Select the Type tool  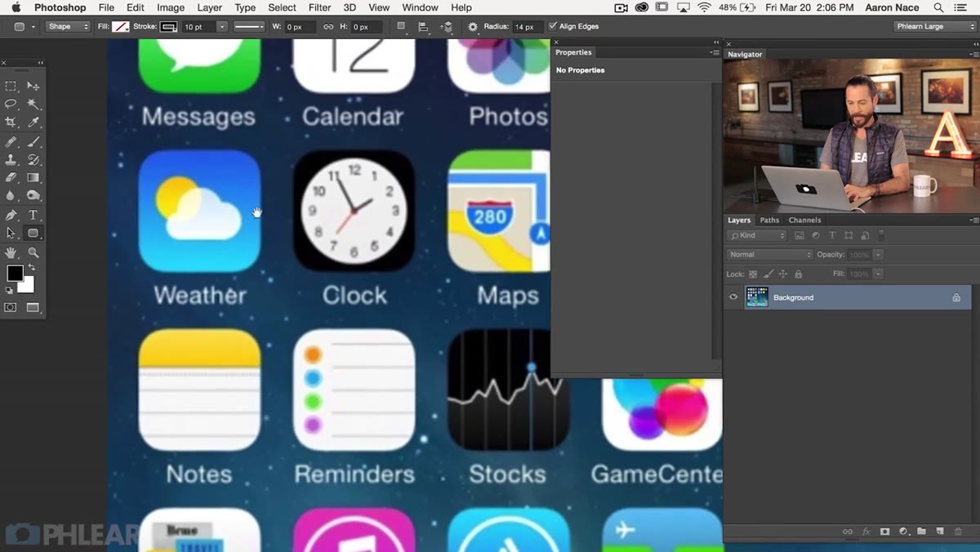click(33, 215)
